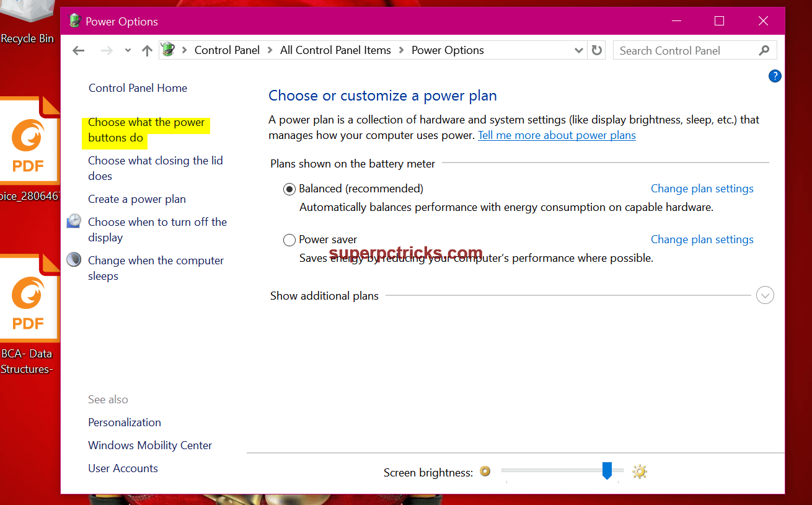This screenshot has height=505, width=812.
Task: Open the Foxit PDF BCA Data Structures file
Action: 28,304
